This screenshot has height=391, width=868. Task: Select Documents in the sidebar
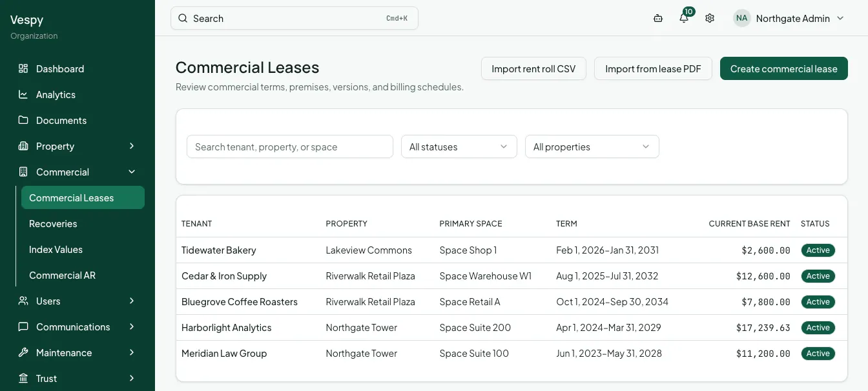(x=77, y=120)
